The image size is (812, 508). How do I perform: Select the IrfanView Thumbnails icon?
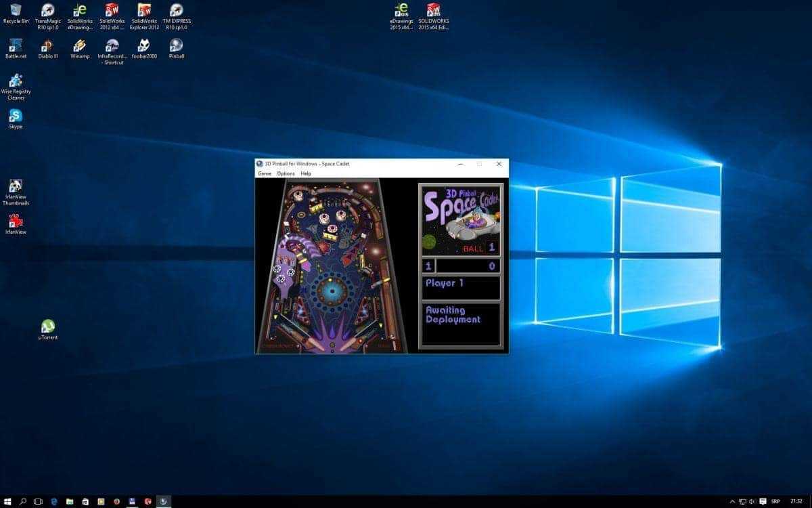coord(16,192)
